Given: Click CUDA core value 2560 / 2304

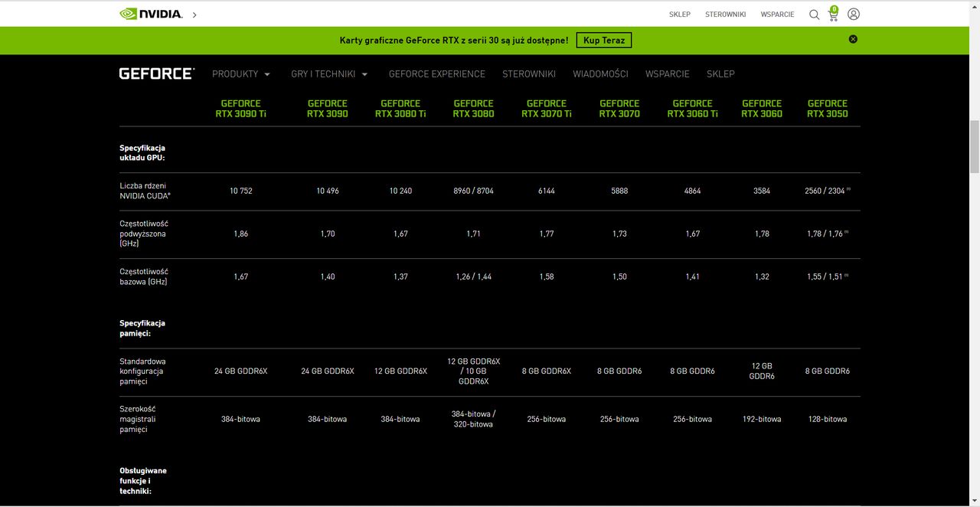Looking at the screenshot, I should pos(825,191).
